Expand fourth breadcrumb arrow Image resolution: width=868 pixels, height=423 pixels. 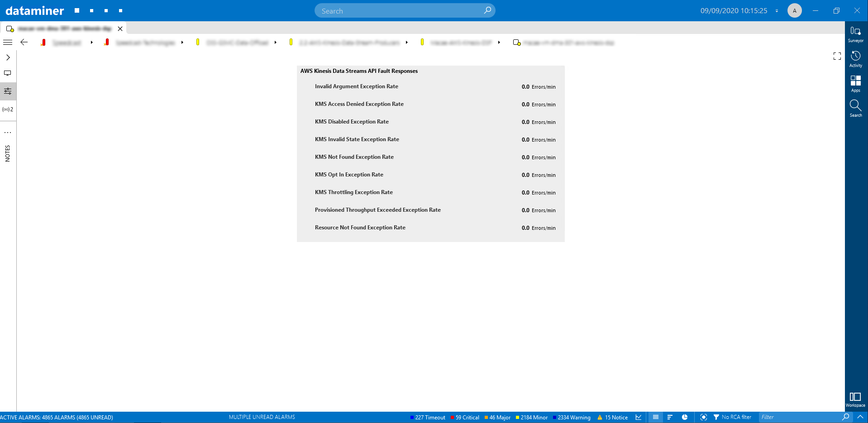point(407,43)
